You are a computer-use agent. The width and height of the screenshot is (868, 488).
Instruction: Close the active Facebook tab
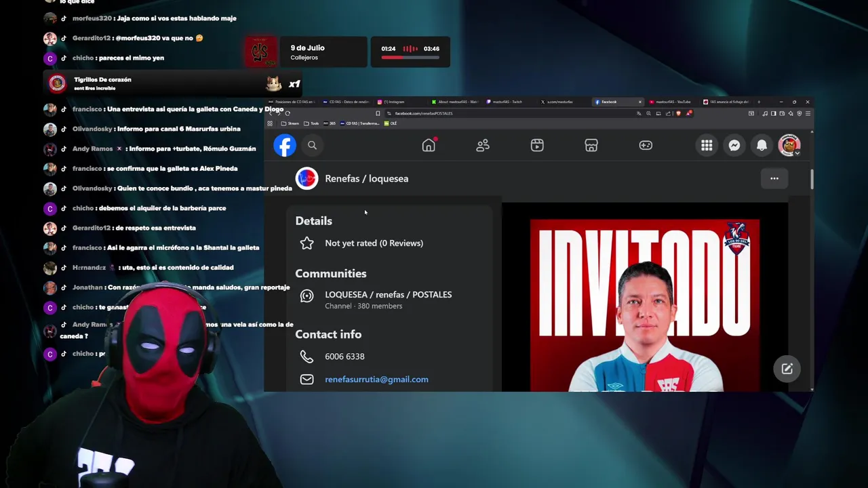click(640, 102)
